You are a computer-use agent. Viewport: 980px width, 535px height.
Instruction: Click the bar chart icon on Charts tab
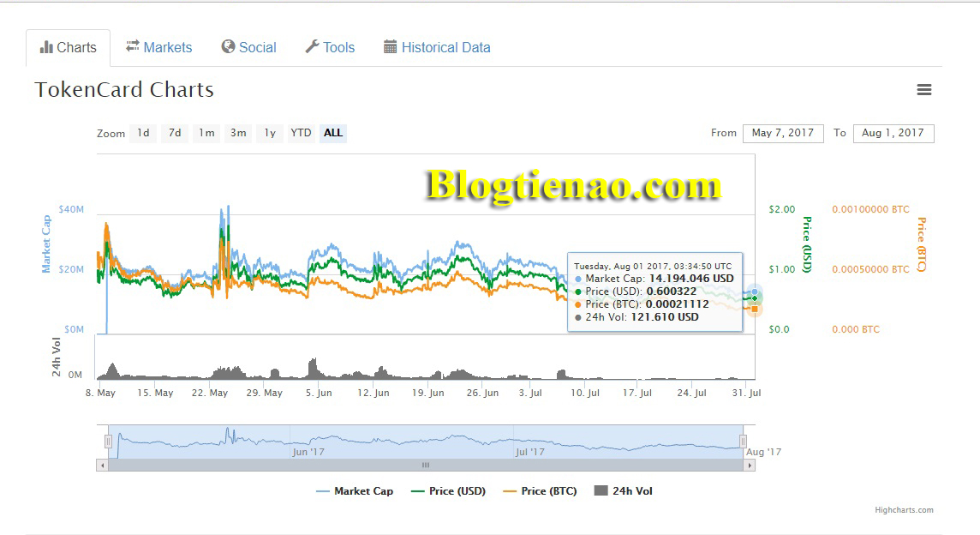pos(46,47)
